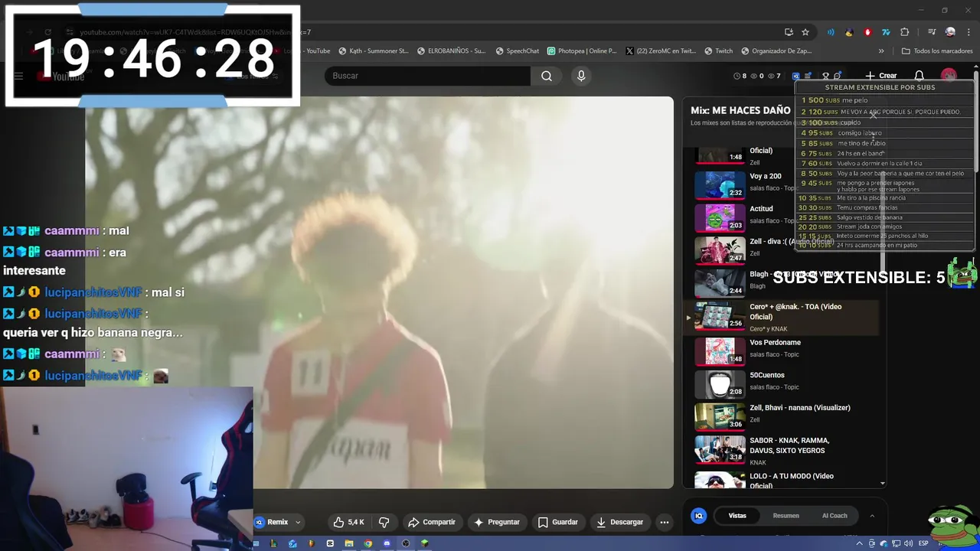Open OBS Studio from the taskbar
980x551 pixels.
click(x=406, y=543)
